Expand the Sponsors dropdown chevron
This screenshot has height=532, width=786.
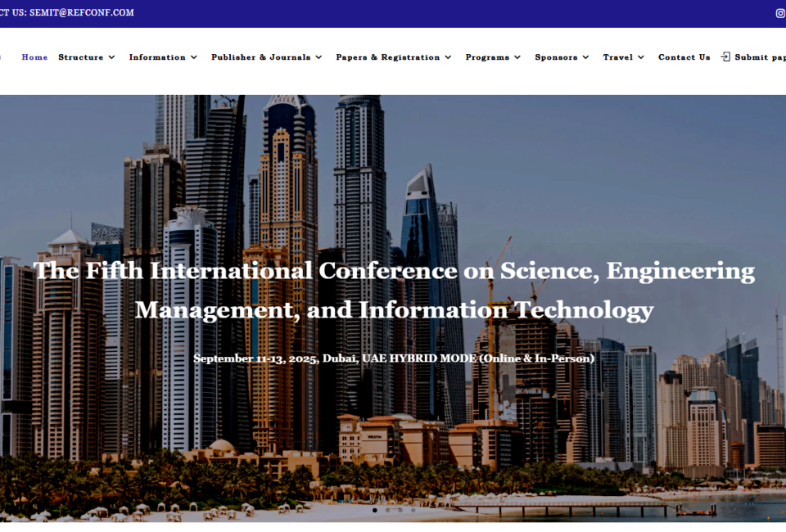[586, 57]
